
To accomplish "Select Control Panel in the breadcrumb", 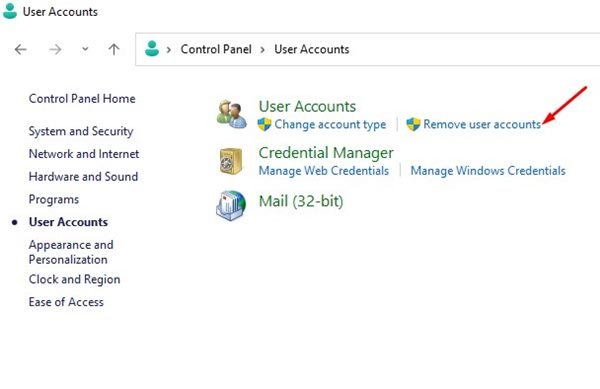I will point(216,49).
